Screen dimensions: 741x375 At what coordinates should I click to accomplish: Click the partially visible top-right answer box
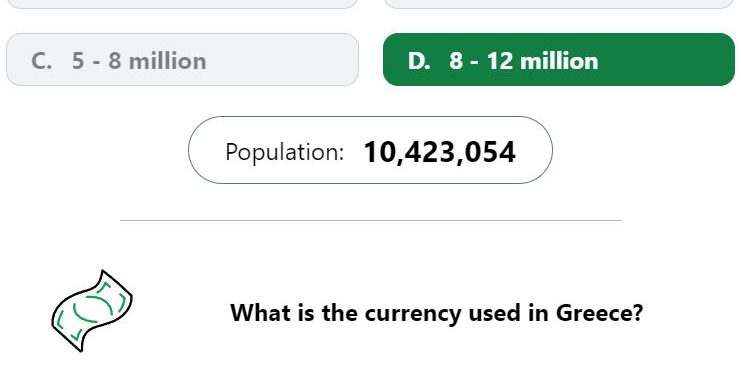point(559,4)
